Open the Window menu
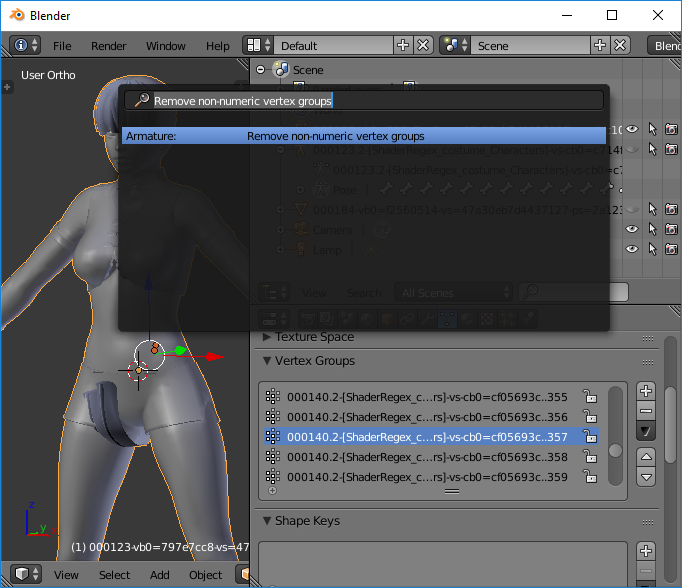682x588 pixels. pos(166,46)
